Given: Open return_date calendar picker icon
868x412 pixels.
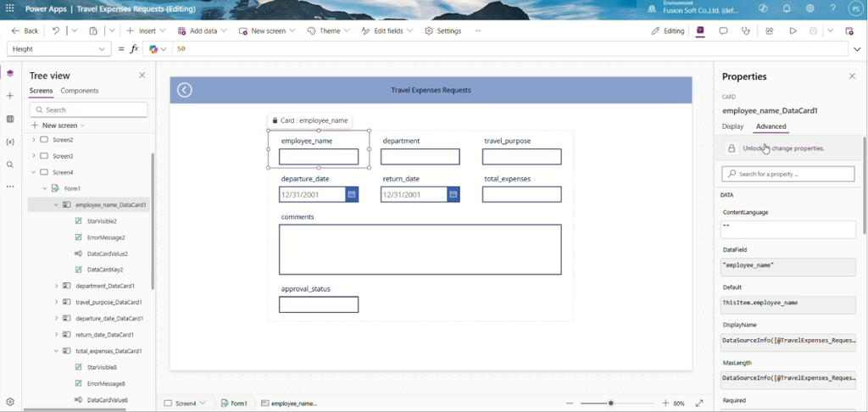Looking at the screenshot, I should 453,194.
